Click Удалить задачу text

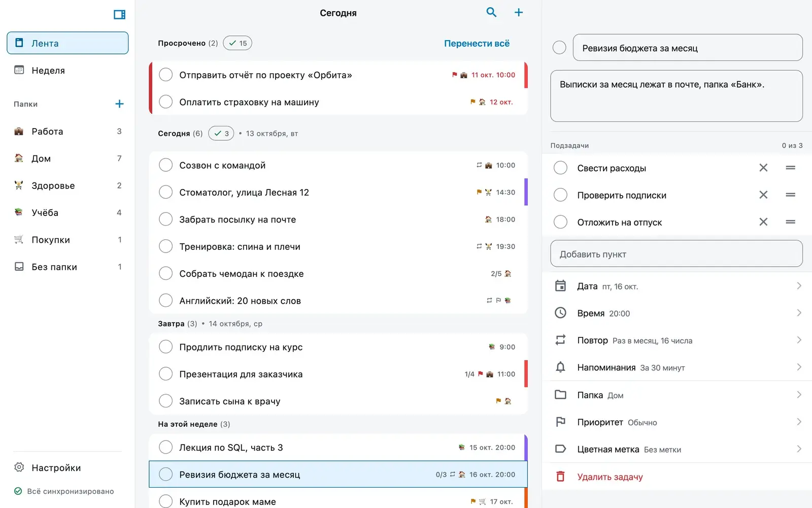[610, 477]
